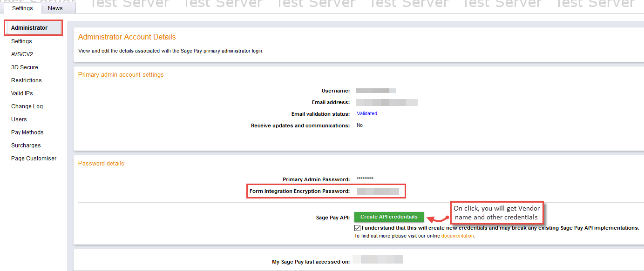Viewport: 644px width, 271px height.
Task: Click the Primary admin account settings heading
Action: (x=121, y=75)
